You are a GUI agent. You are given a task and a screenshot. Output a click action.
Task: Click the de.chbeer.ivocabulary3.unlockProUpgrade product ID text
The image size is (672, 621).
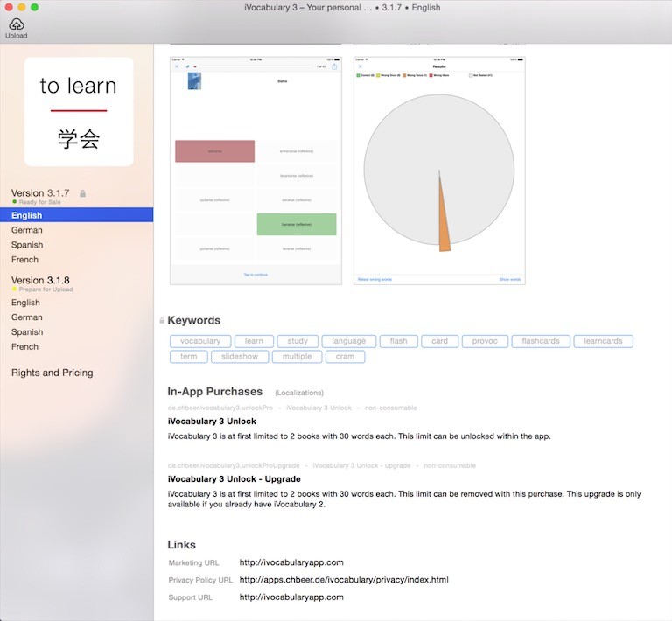(234, 465)
